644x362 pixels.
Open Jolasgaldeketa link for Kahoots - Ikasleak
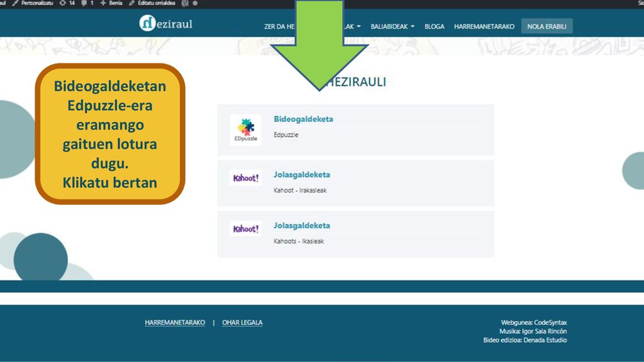[301, 226]
